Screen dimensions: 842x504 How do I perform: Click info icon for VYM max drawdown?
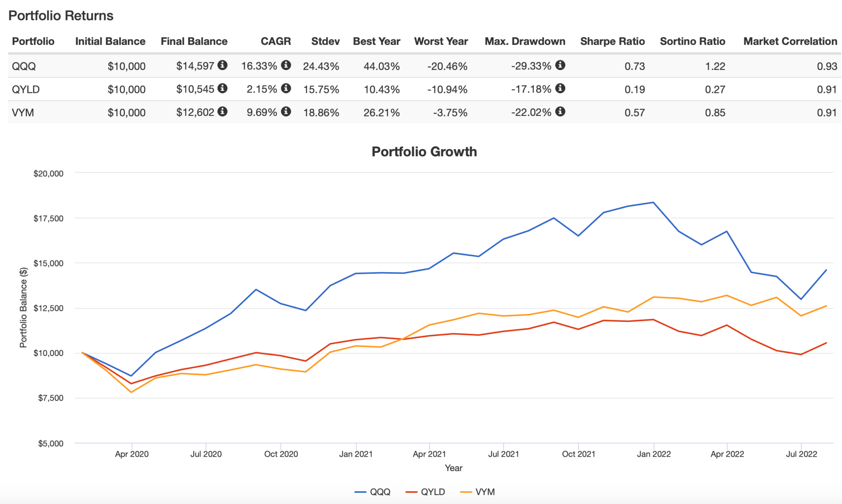560,111
